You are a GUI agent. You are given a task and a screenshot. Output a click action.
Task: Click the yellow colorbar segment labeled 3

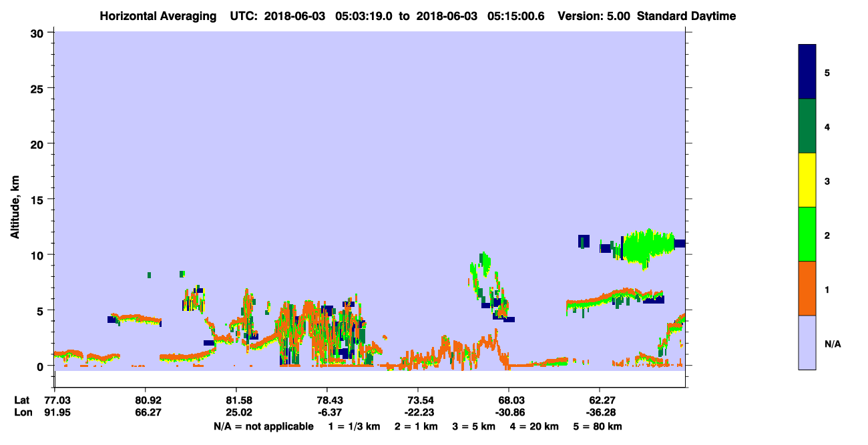tap(807, 180)
